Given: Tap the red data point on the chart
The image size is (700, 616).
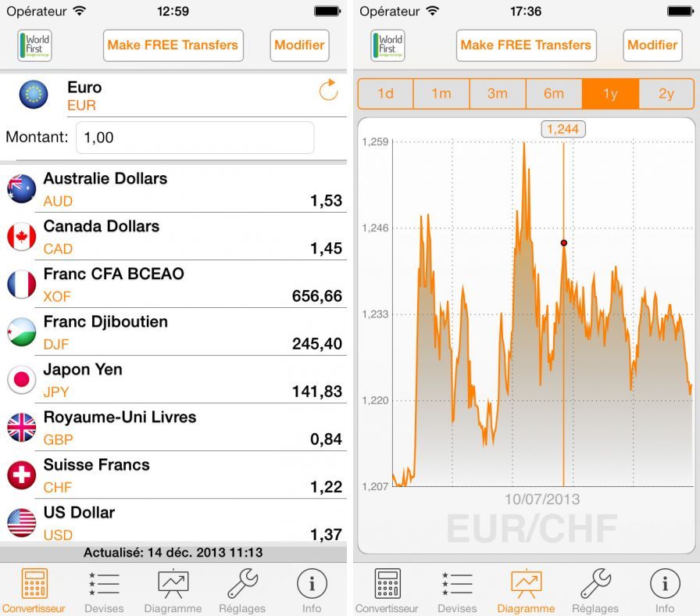Looking at the screenshot, I should point(563,243).
